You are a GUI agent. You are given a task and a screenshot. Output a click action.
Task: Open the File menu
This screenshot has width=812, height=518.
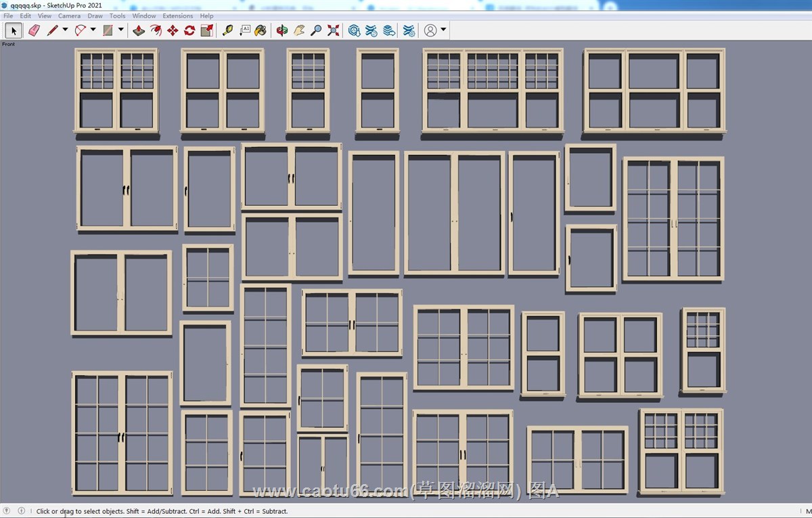8,16
